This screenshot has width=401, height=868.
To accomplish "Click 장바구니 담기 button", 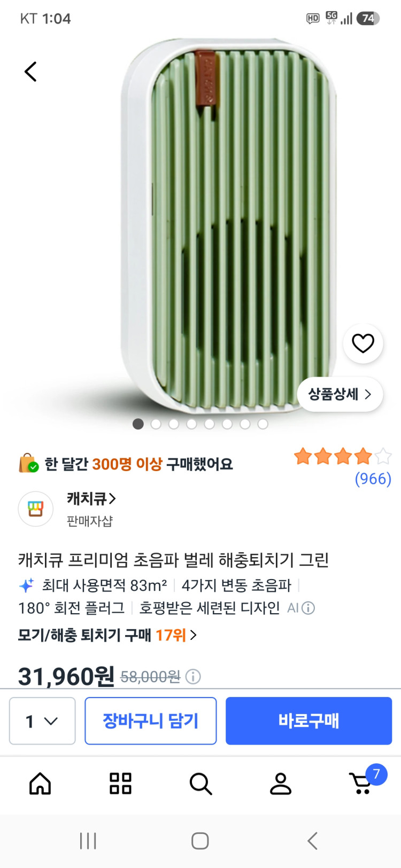I will click(x=151, y=721).
